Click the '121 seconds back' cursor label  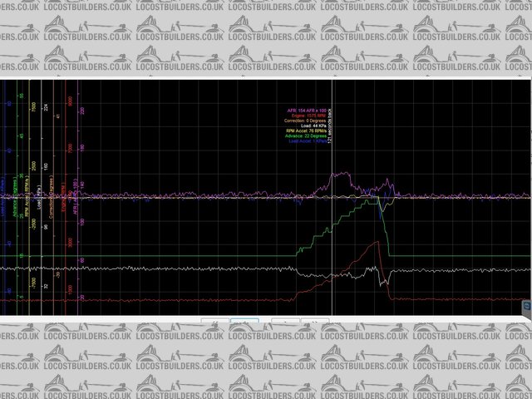coord(330,125)
